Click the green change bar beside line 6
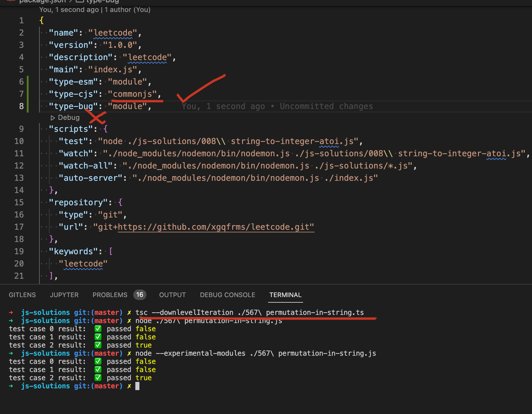Image resolution: width=532 pixels, height=414 pixels. 27,82
